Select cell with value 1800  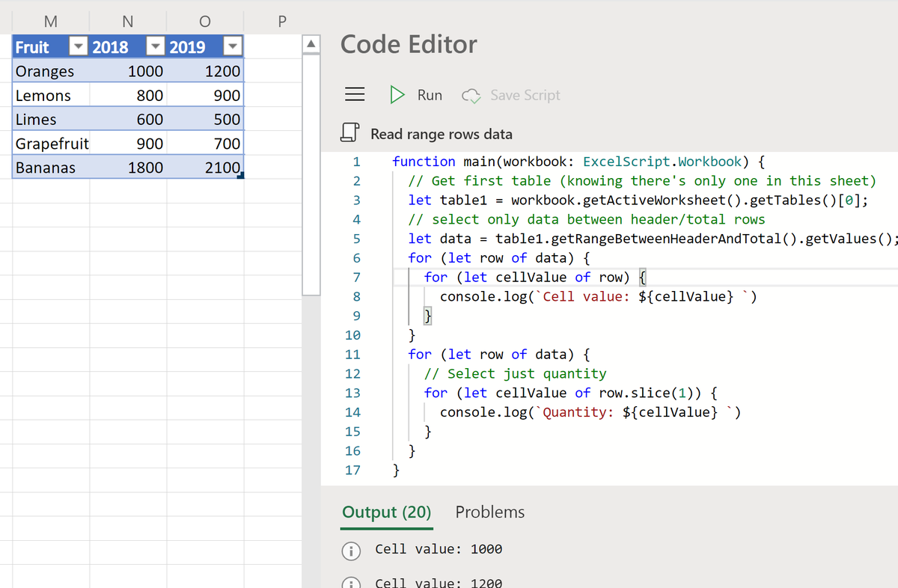pyautogui.click(x=128, y=167)
